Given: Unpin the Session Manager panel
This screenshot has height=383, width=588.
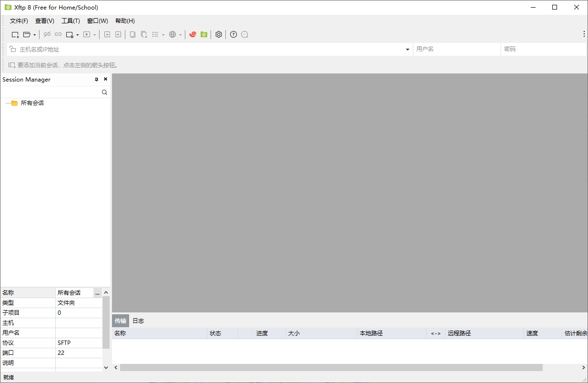Looking at the screenshot, I should click(x=96, y=79).
